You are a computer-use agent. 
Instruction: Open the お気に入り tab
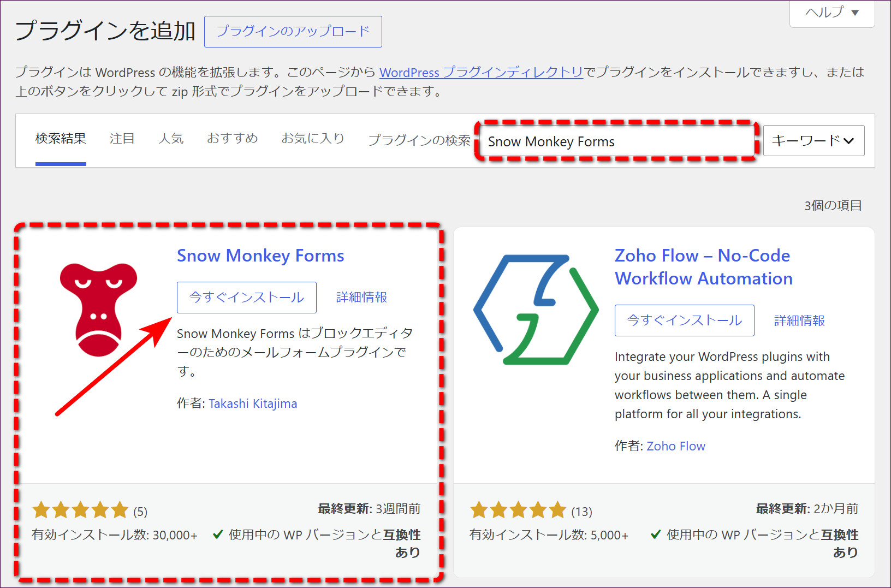tap(313, 139)
